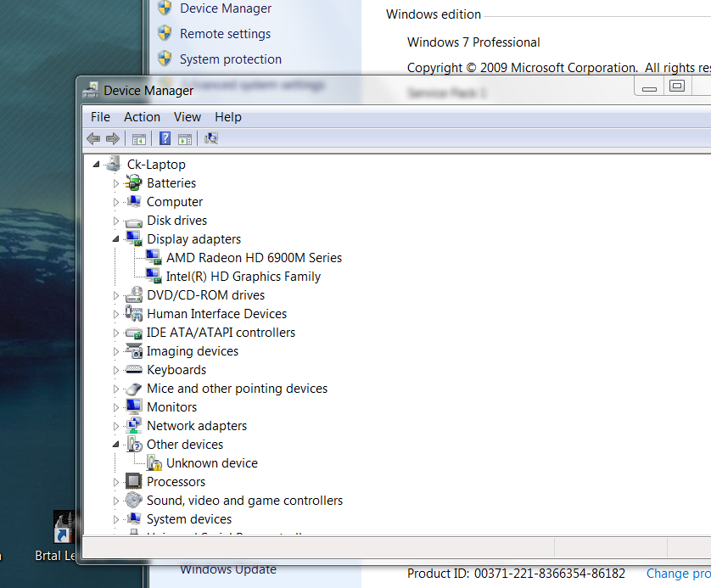Click the IDE ATA/ATAPI controllers icon
711x588 pixels.
[x=134, y=333]
